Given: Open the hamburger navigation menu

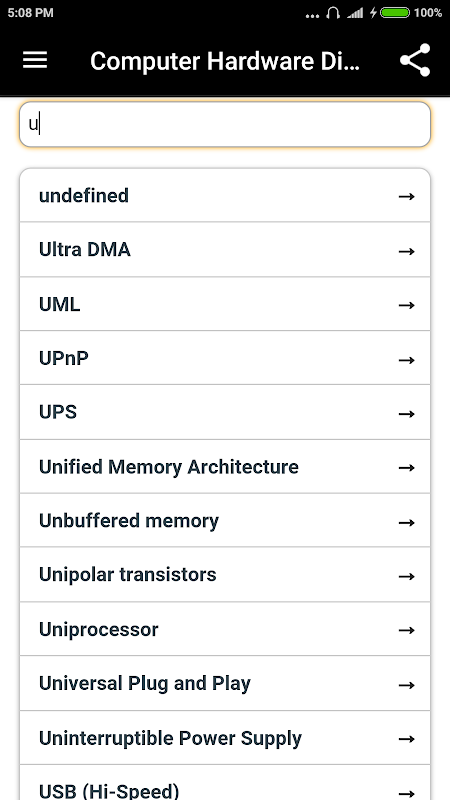Looking at the screenshot, I should [x=35, y=60].
